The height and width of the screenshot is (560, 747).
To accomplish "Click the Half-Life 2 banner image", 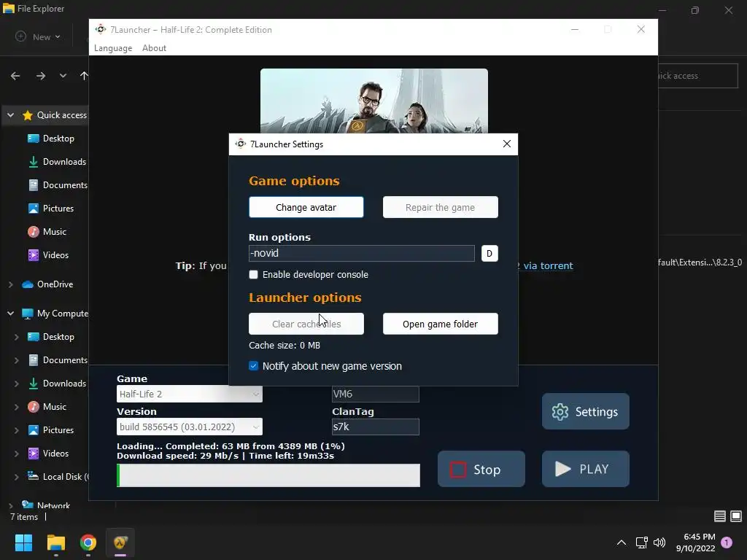I will 374,101.
